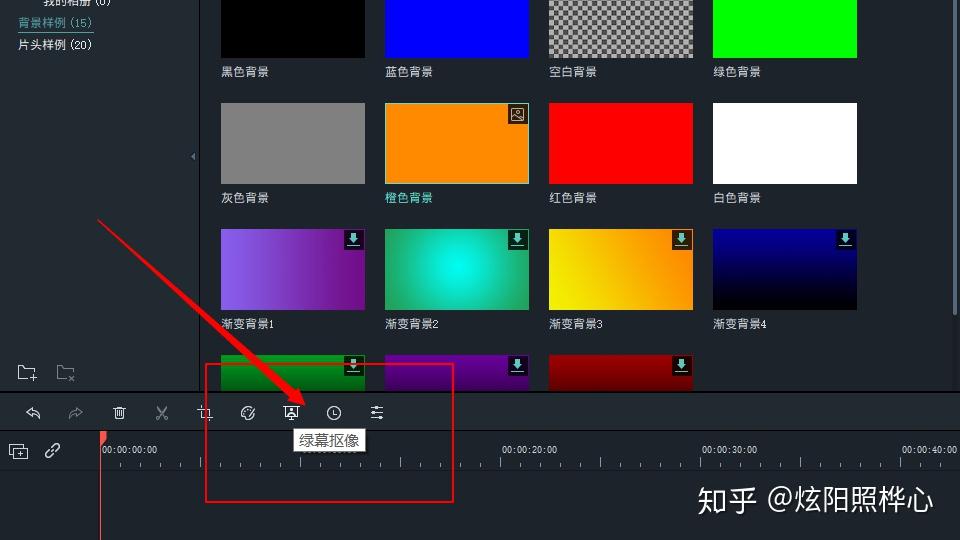Image resolution: width=960 pixels, height=540 pixels.
Task: Select the orange background thumbnail
Action: coord(457,143)
